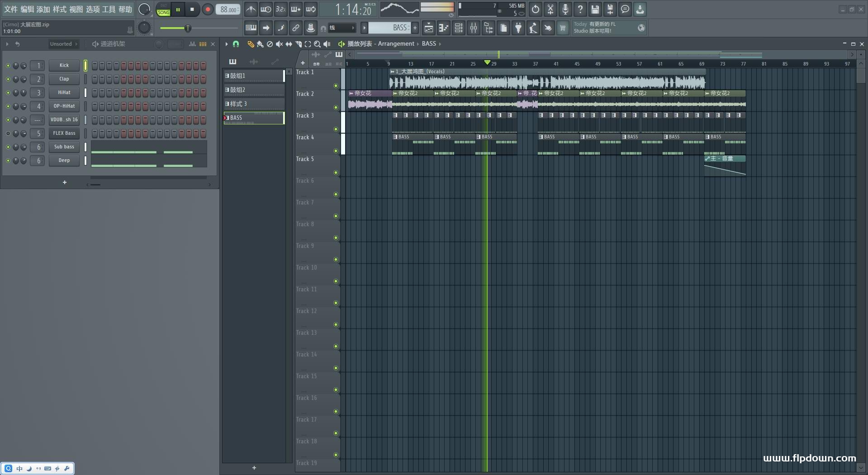Screen dimensions: 868x475
Task: Click the microphone one-click recording icon
Action: click(565, 9)
